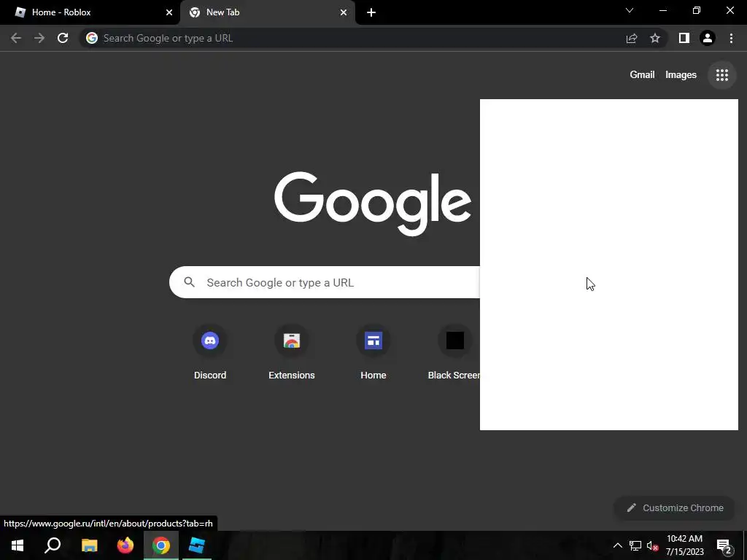Open File Explorer from taskbar

point(89,545)
